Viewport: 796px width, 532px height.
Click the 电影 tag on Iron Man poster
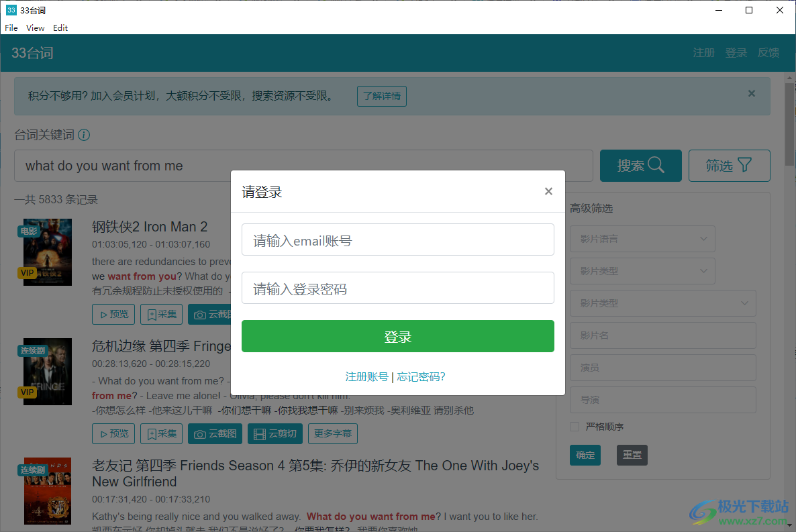tap(29, 231)
